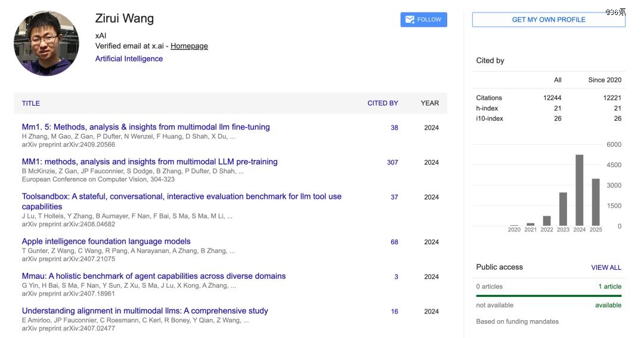This screenshot has width=644, height=338.
Task: Click the Follow envelope icon
Action: click(410, 19)
